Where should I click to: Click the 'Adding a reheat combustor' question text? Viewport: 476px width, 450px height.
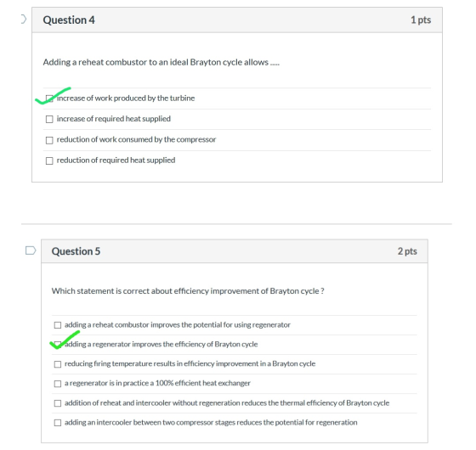(161, 62)
